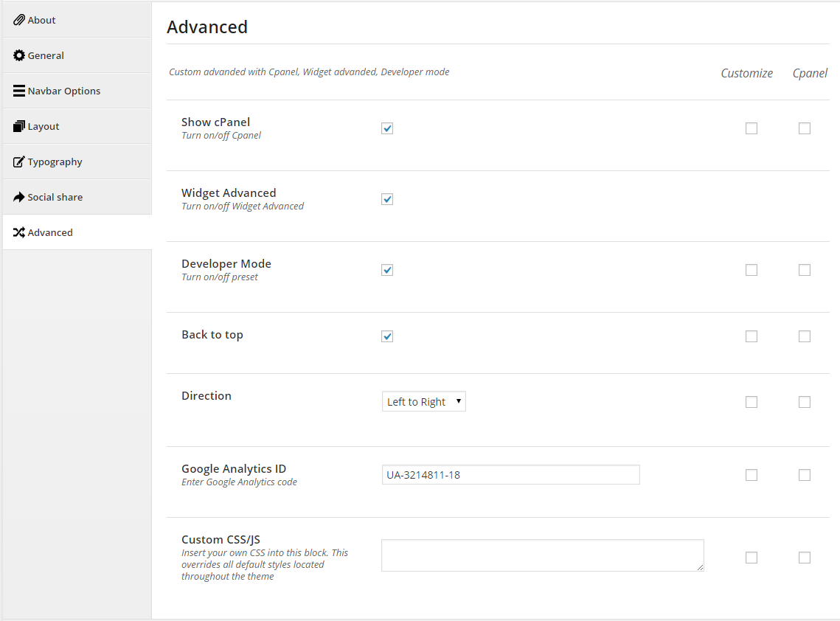Click the pencil edit icon beside Typography
840x621 pixels.
pos(18,162)
